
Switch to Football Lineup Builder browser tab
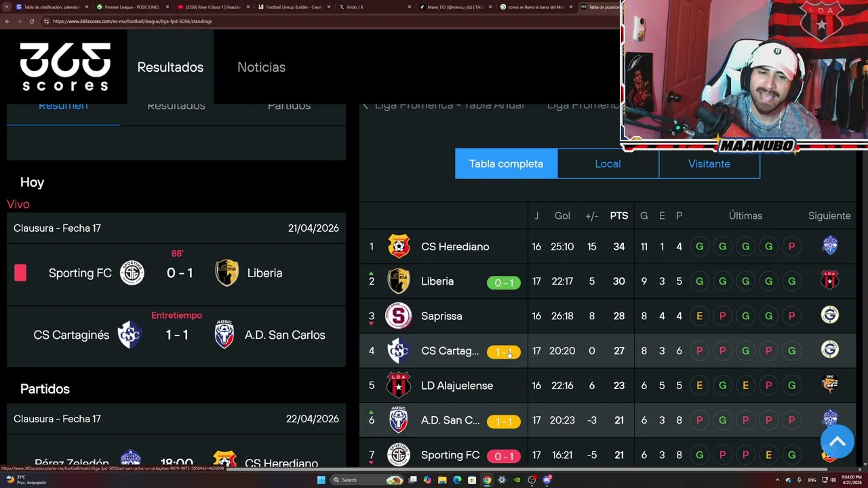pos(293,7)
